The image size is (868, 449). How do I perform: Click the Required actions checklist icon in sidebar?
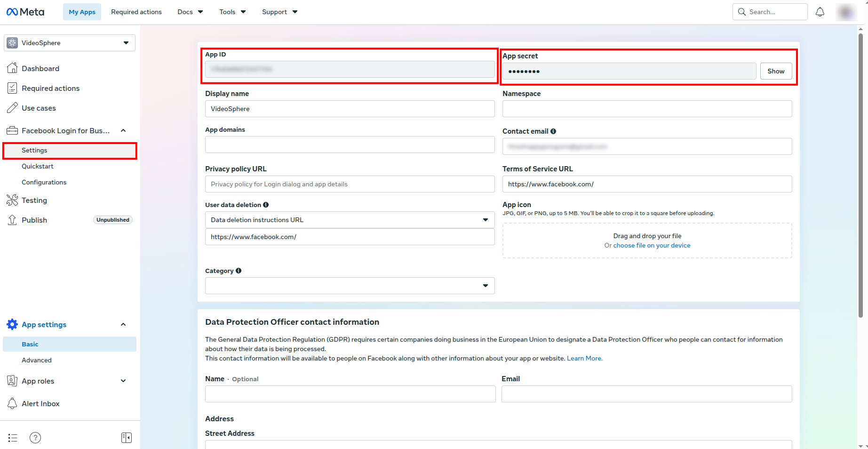[12, 88]
